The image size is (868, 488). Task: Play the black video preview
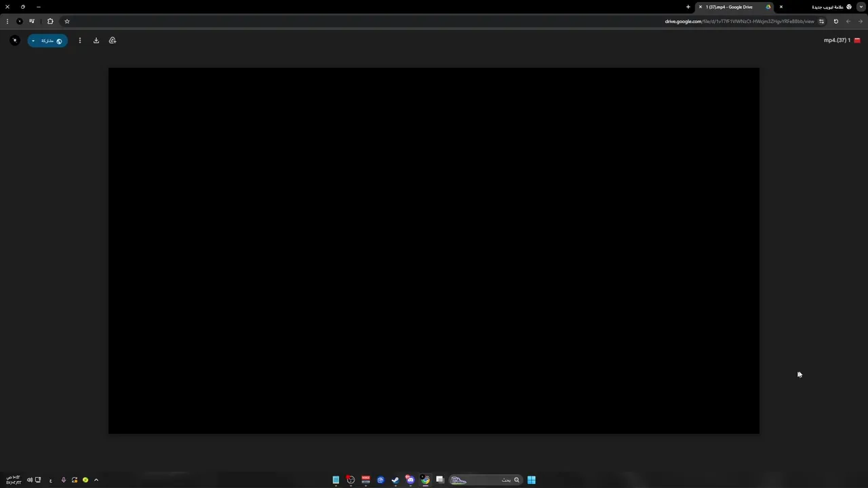coord(434,251)
